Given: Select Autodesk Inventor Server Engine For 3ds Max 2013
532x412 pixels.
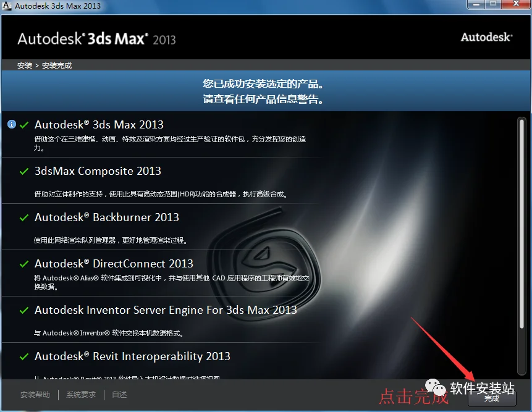Looking at the screenshot, I should click(x=166, y=310).
